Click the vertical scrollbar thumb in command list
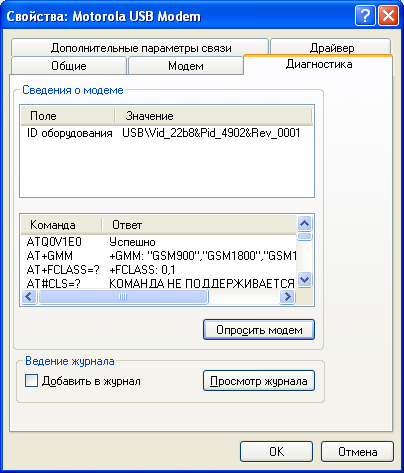Screen dimensions: 404x473 coord(304,236)
